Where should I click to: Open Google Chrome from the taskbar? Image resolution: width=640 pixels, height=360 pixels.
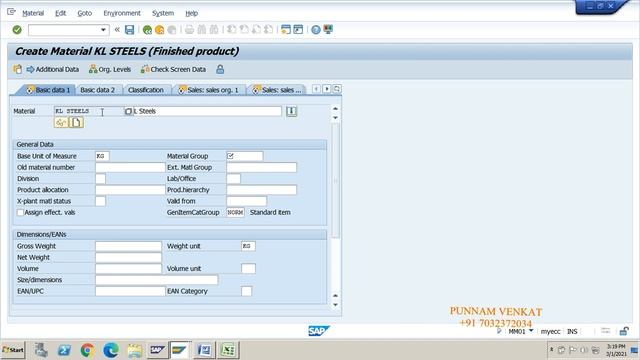click(x=87, y=350)
